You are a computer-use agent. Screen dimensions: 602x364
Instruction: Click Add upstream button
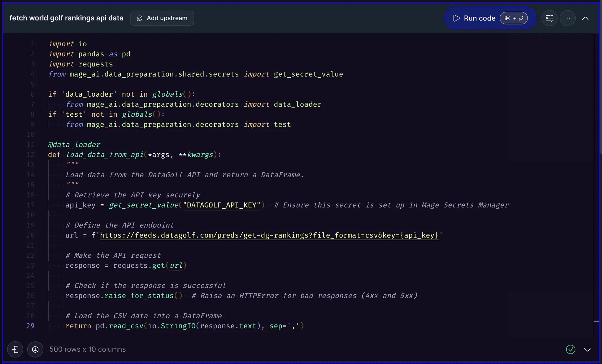click(162, 18)
